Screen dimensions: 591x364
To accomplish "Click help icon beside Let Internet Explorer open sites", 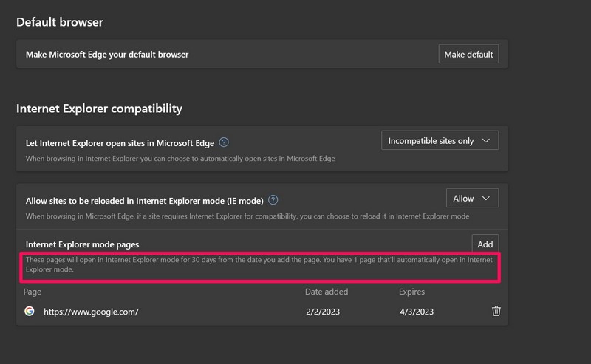I will pyautogui.click(x=224, y=142).
